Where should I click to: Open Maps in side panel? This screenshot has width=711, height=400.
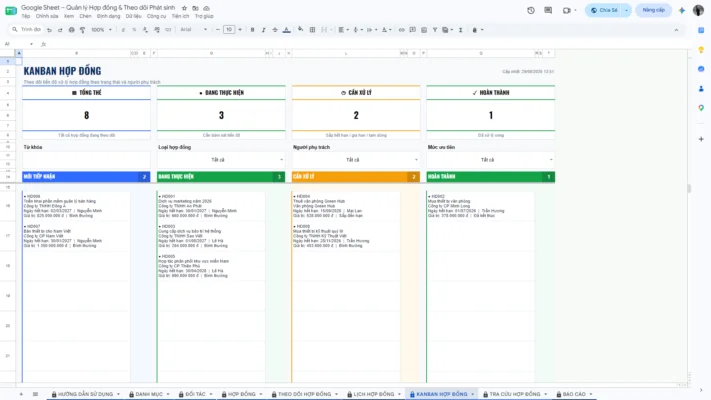pyautogui.click(x=701, y=108)
